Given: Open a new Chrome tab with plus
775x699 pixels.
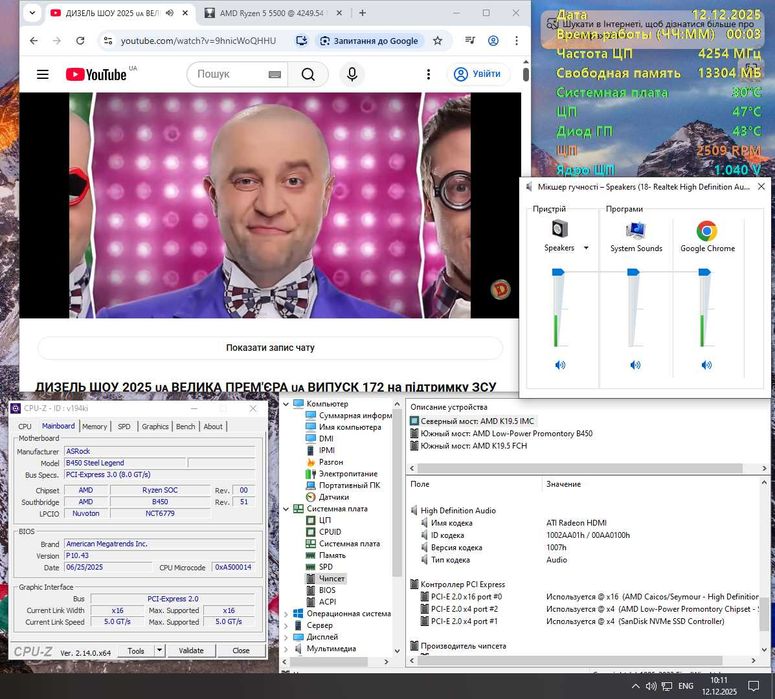Looking at the screenshot, I should point(362,13).
